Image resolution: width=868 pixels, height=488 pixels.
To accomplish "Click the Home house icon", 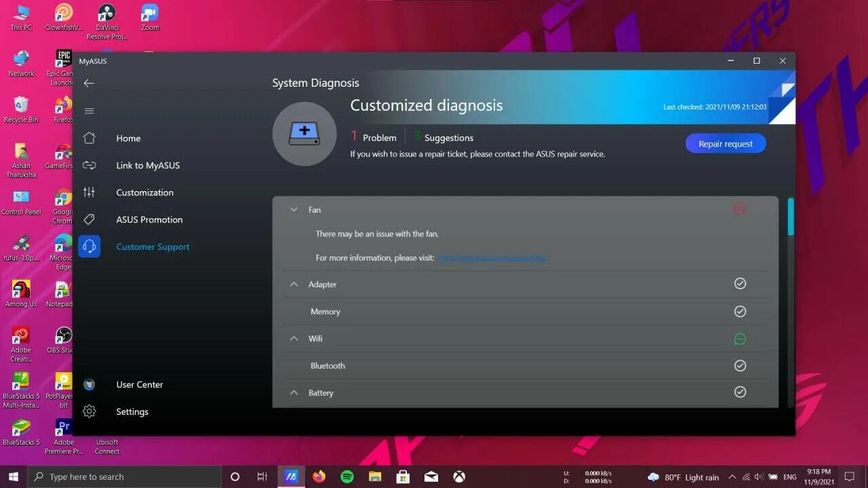I will pos(89,138).
